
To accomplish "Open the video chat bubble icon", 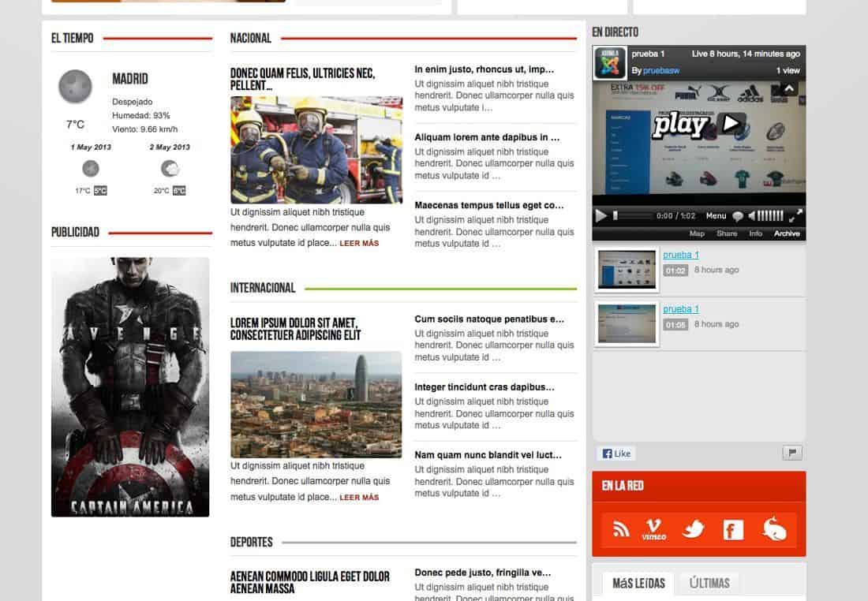I will tap(737, 216).
